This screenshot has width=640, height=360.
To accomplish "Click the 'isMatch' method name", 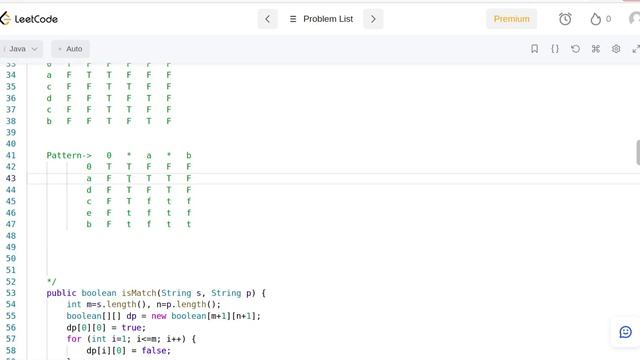I will click(139, 293).
